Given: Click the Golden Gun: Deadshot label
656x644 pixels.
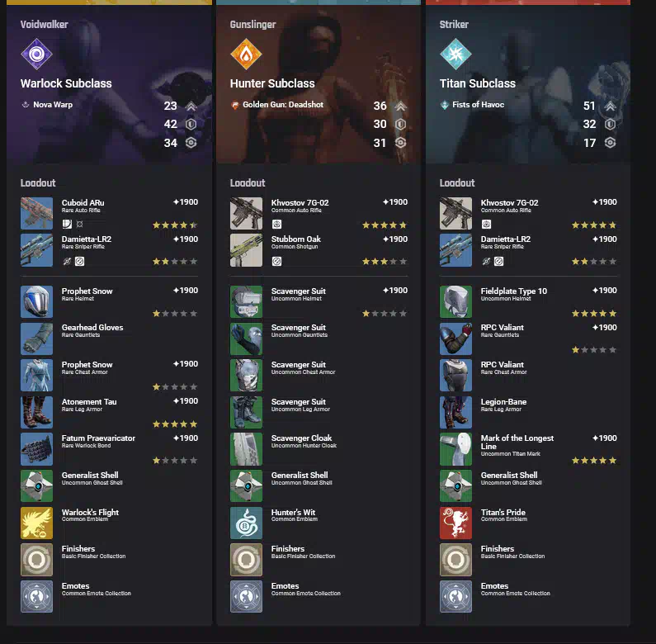Looking at the screenshot, I should click(283, 105).
